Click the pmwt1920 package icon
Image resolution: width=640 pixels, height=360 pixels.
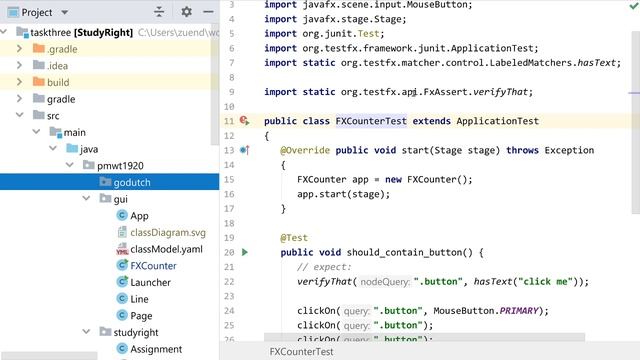(89, 165)
